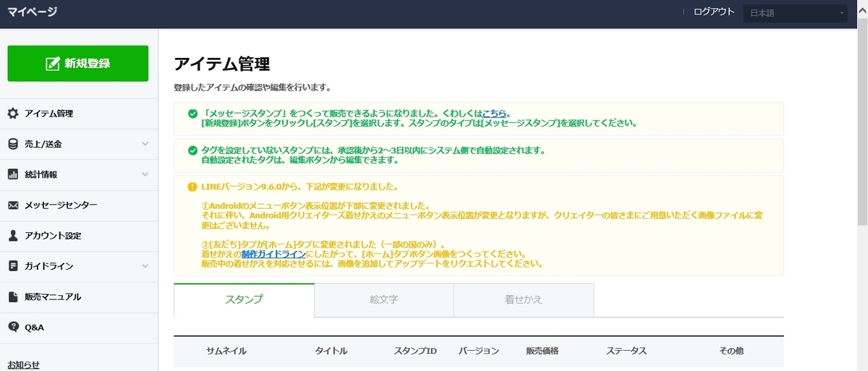868x371 pixels.
Task: Click the その他 column header
Action: (x=731, y=351)
